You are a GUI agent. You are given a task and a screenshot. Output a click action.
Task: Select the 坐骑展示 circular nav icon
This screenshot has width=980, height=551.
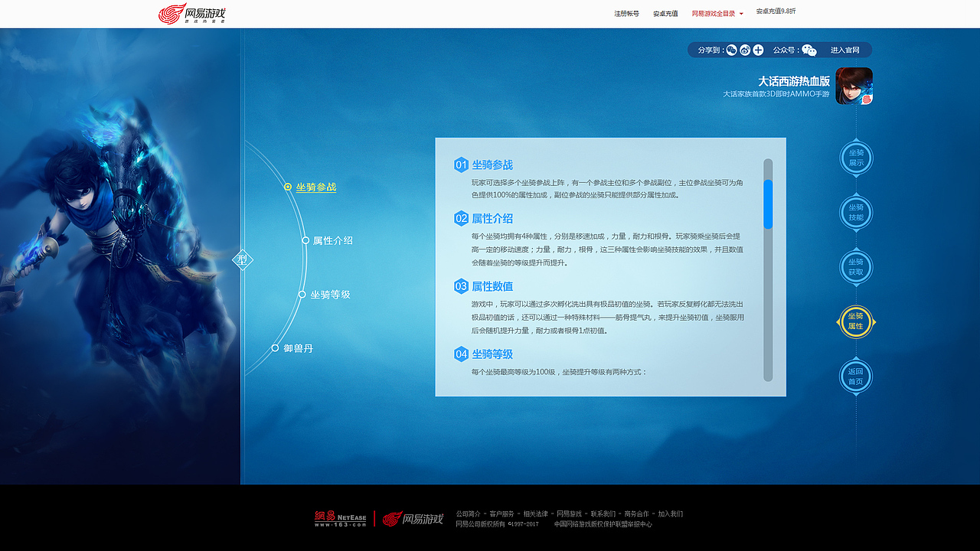coord(855,158)
